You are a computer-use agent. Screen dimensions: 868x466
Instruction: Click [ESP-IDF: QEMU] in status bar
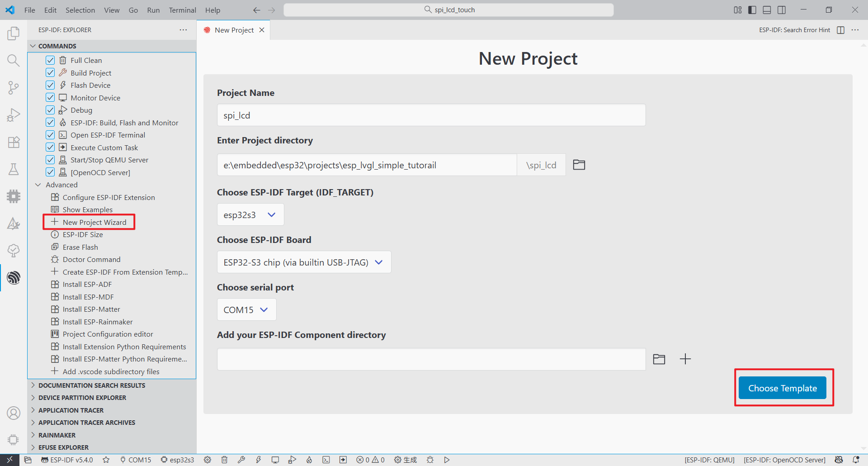(x=709, y=460)
